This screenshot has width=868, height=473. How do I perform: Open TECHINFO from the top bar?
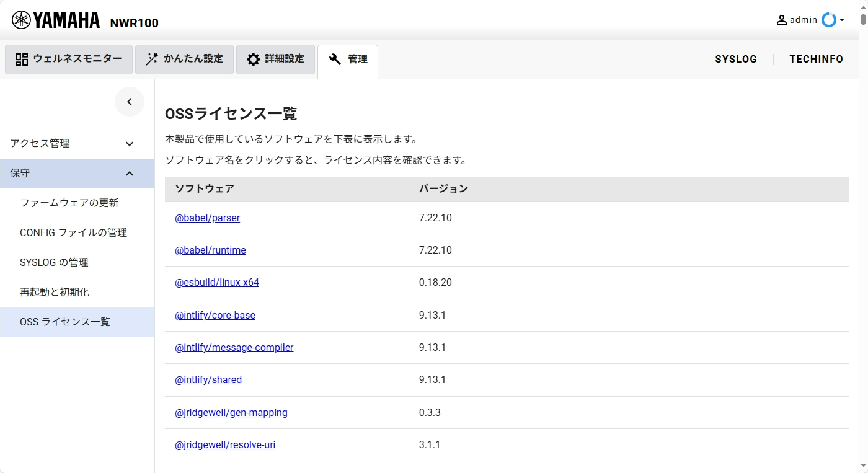[816, 60]
